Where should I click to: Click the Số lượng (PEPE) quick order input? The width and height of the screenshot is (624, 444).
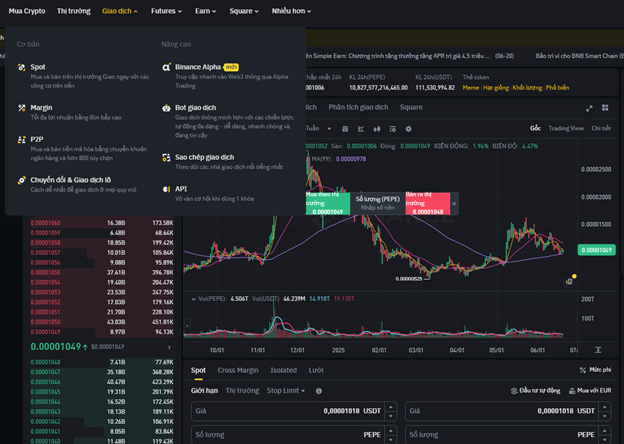(x=378, y=203)
